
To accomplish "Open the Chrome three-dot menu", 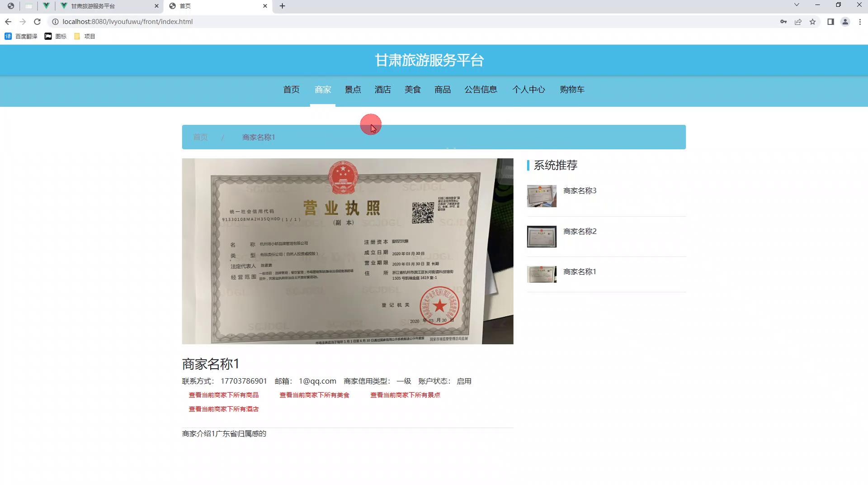I will [860, 22].
